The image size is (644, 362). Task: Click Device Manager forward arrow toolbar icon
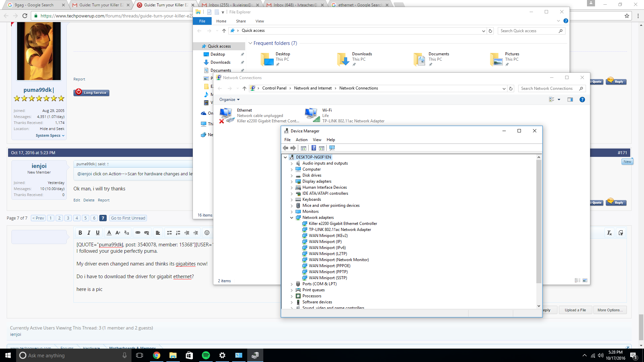(x=293, y=148)
